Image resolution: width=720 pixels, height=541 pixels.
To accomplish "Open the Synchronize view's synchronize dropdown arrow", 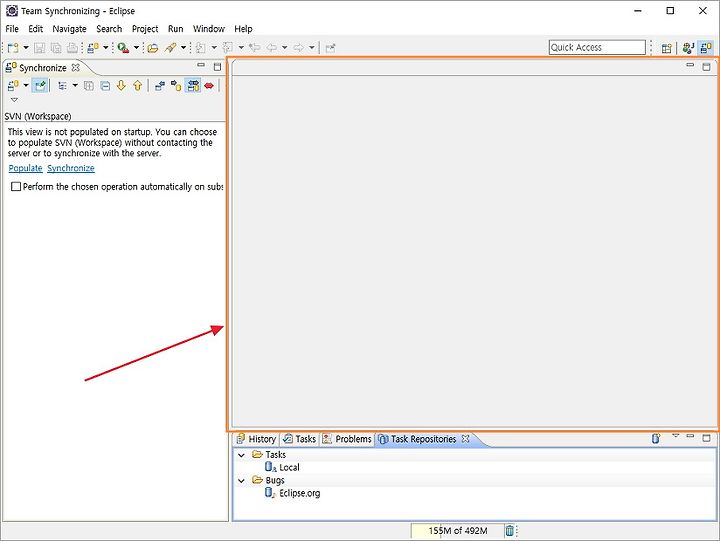I will [x=26, y=85].
